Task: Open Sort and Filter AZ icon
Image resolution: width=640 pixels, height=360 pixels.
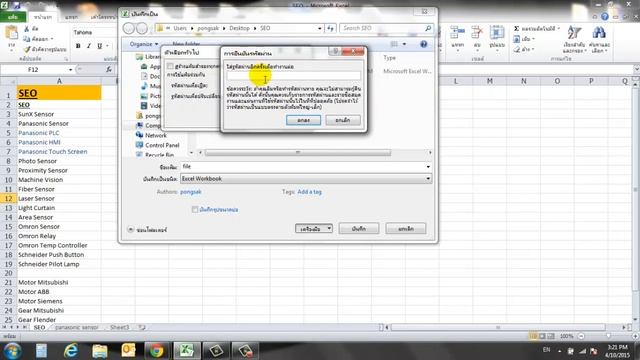Action: point(574,33)
